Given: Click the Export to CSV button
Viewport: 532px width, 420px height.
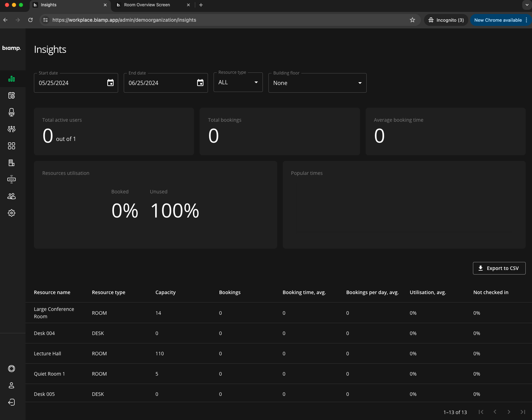Looking at the screenshot, I should 499,268.
